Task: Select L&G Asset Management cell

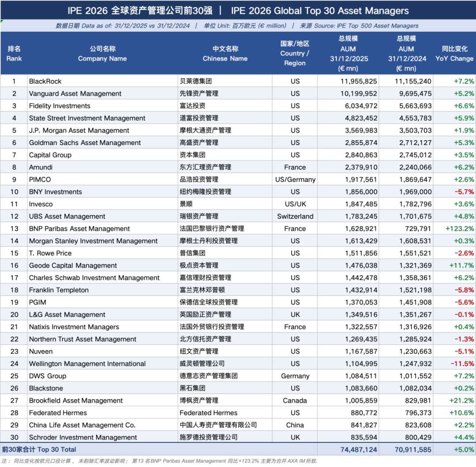Action: click(103, 314)
